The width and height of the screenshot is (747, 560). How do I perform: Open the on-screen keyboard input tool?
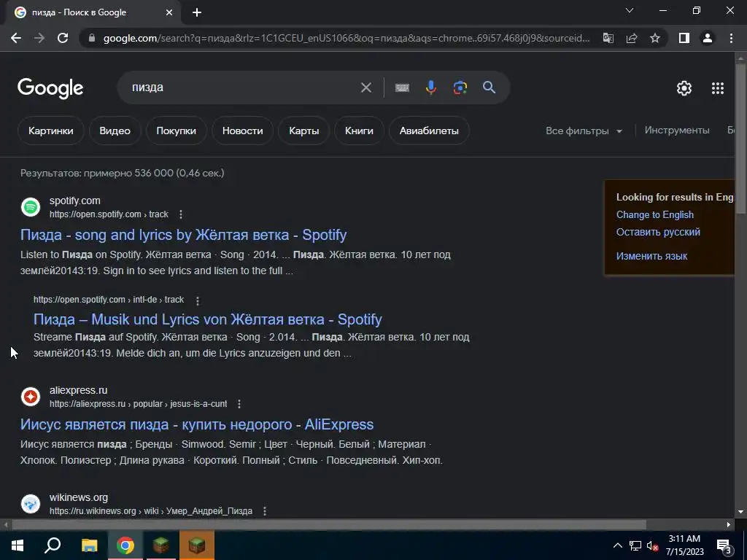coord(402,87)
